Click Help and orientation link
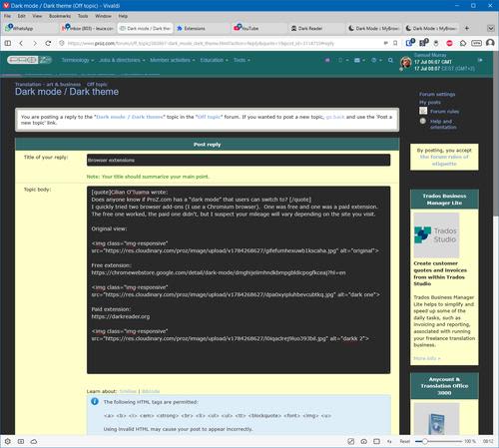 [443, 124]
